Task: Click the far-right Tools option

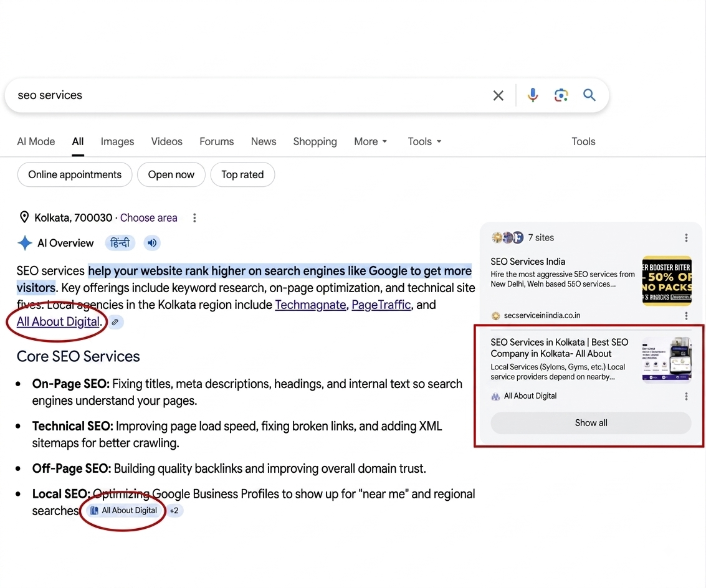Action: tap(583, 141)
